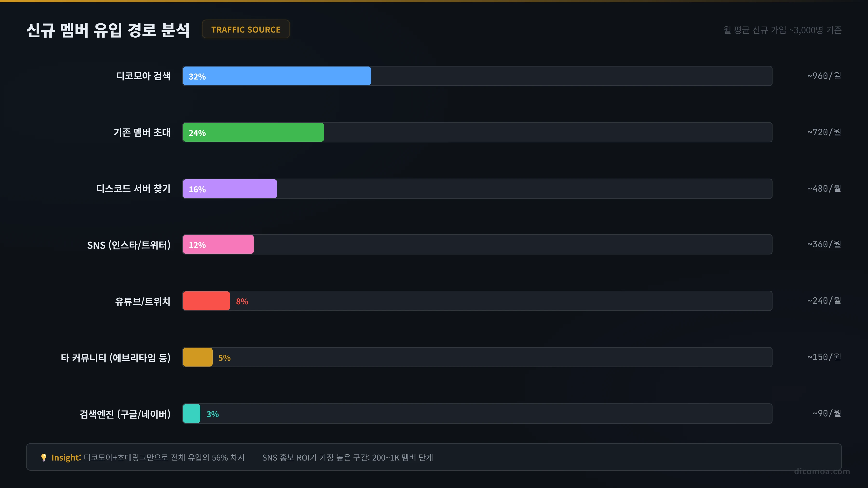The height and width of the screenshot is (488, 868).
Task: Click the SNS (인스타/트위터) label
Action: point(129,245)
